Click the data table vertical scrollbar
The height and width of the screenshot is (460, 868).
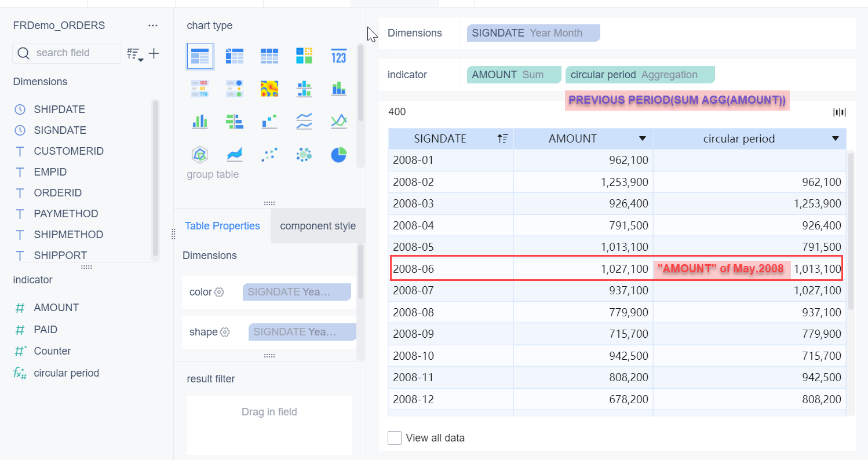coord(851,232)
